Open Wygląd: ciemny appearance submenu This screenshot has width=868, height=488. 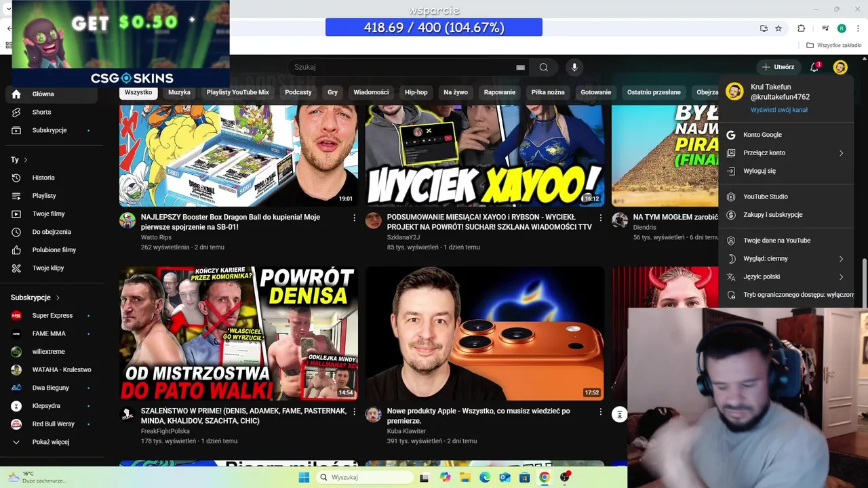pyautogui.click(x=786, y=259)
